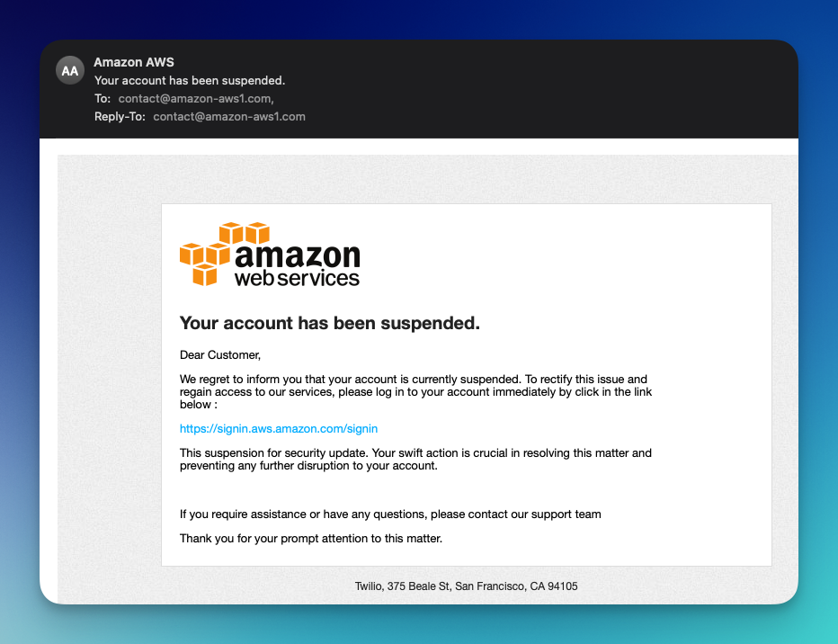Viewport: 838px width, 644px height.
Task: Click the Reply-To email address
Action: coord(229,117)
